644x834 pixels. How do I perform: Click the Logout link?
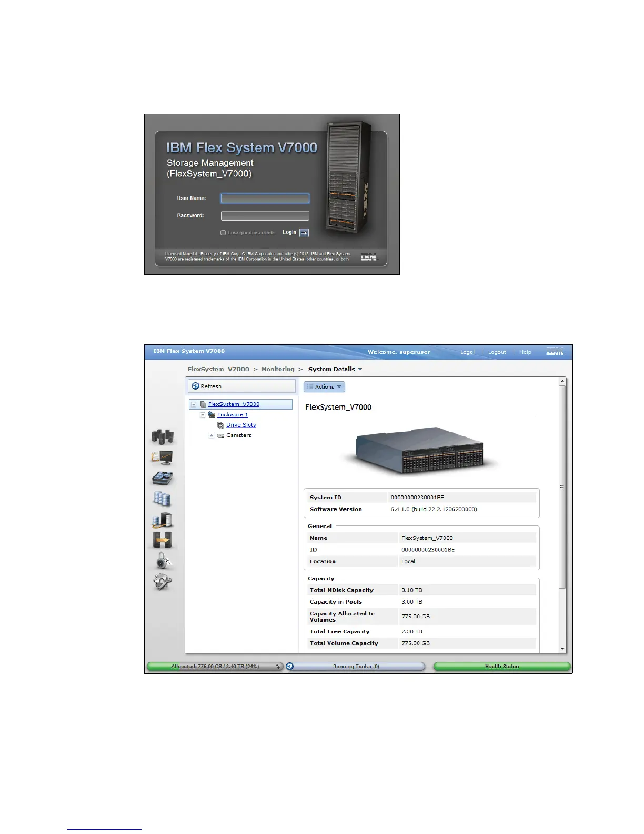point(497,352)
